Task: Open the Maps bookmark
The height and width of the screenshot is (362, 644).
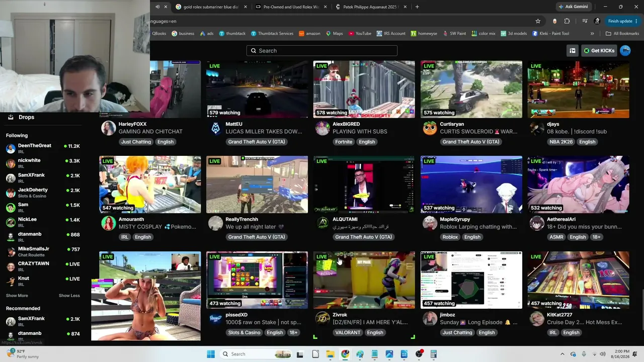Action: pyautogui.click(x=335, y=34)
